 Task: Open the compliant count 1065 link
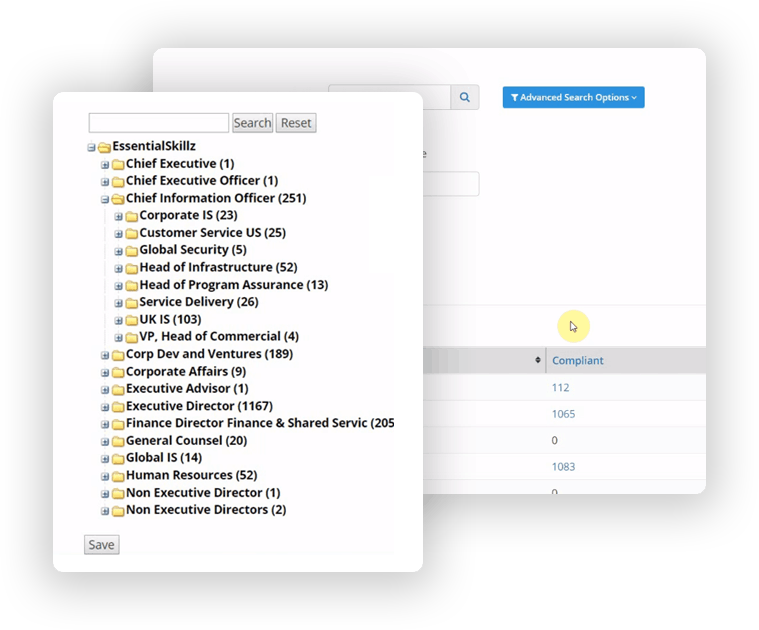coord(563,414)
